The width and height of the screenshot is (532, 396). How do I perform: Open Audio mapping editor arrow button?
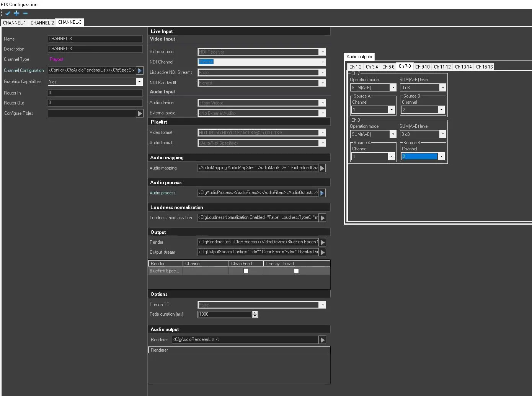coord(322,168)
